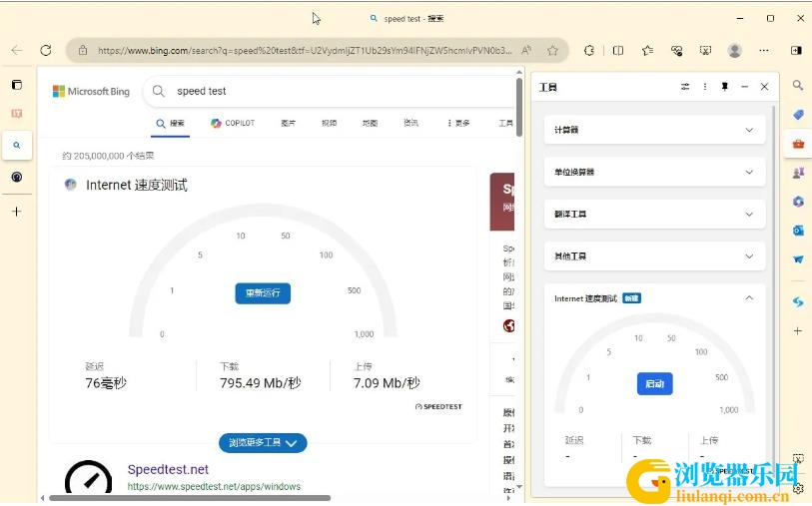Open the 更多 menu on Bing
The image size is (812, 506).
(458, 123)
